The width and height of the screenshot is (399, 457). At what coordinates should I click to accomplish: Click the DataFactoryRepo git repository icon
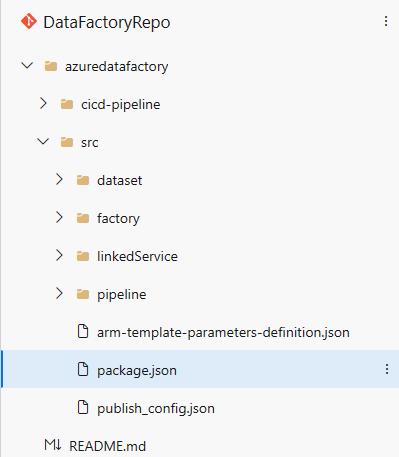(x=29, y=21)
